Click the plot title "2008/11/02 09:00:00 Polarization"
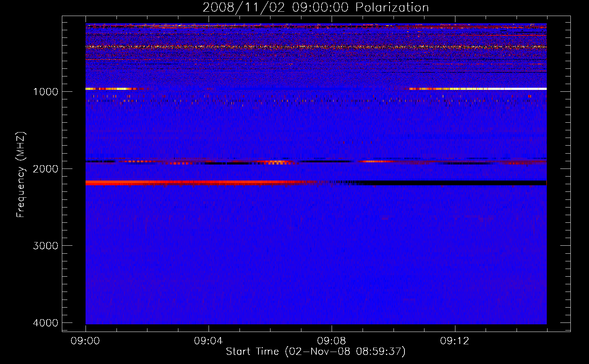This screenshot has height=364, width=589. click(x=316, y=7)
